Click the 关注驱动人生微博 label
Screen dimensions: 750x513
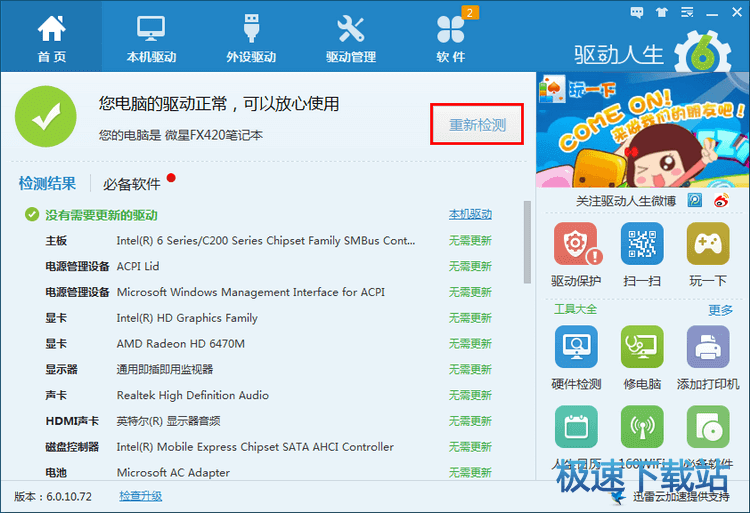626,201
